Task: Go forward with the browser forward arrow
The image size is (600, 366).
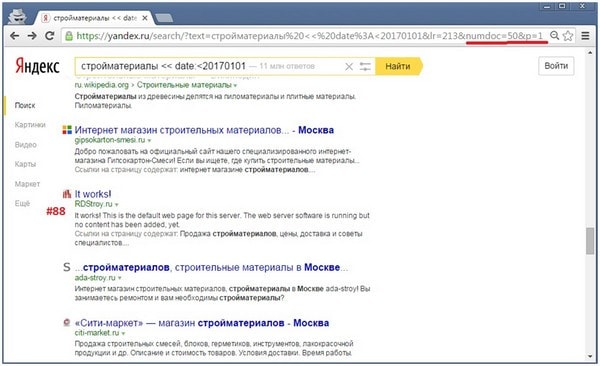Action: point(32,36)
